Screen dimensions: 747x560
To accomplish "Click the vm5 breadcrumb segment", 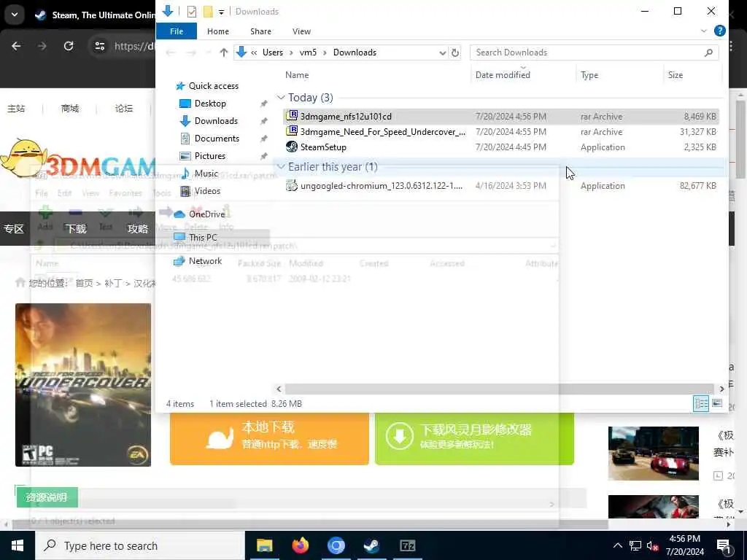I will (308, 52).
